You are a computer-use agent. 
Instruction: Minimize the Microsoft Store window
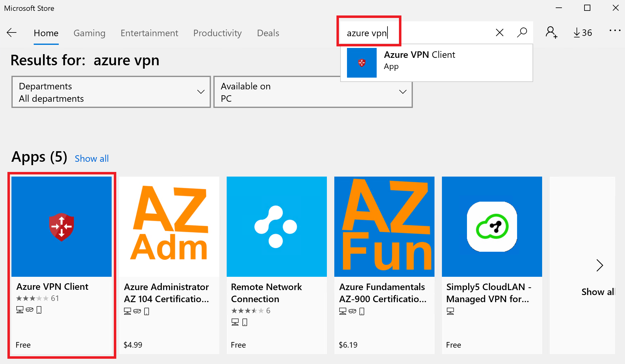coord(559,8)
